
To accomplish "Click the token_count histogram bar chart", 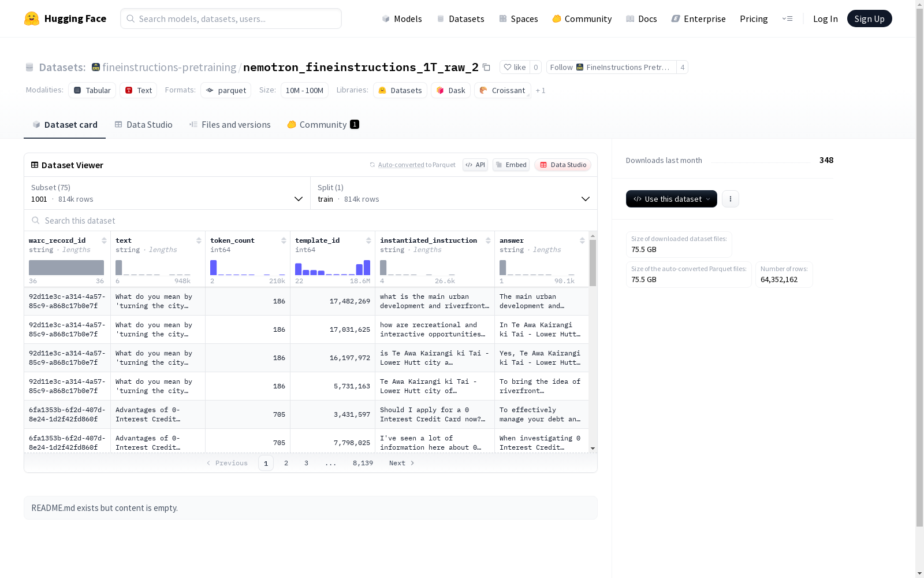I will [x=248, y=268].
